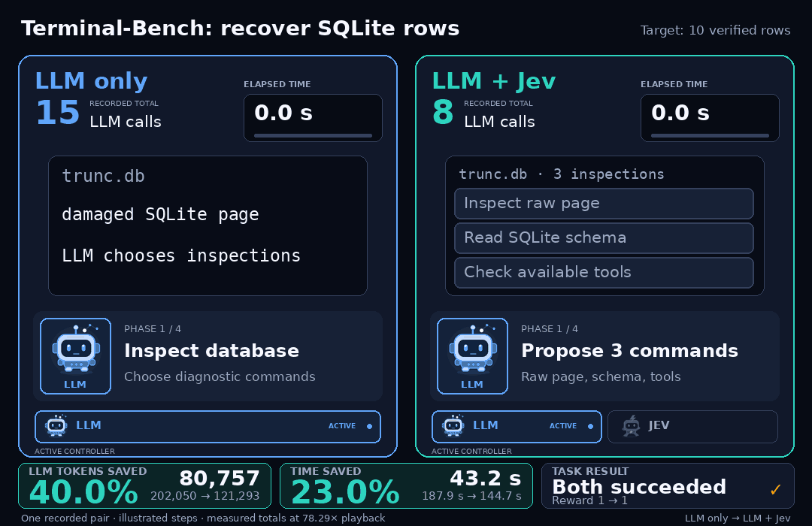The image size is (812, 526).
Task: Click 'LLM chooses inspections' terminal line
Action: 180,255
